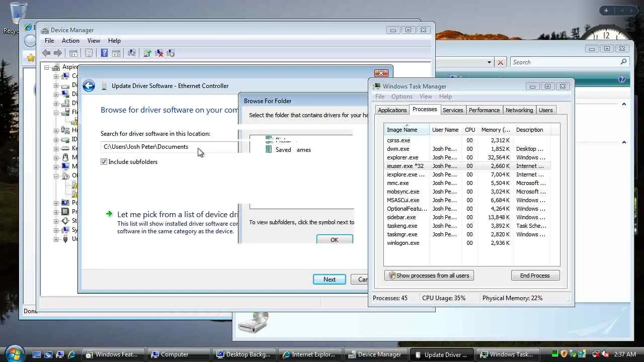Open Device Manager View menu
This screenshot has height=362, width=644.
tap(94, 41)
